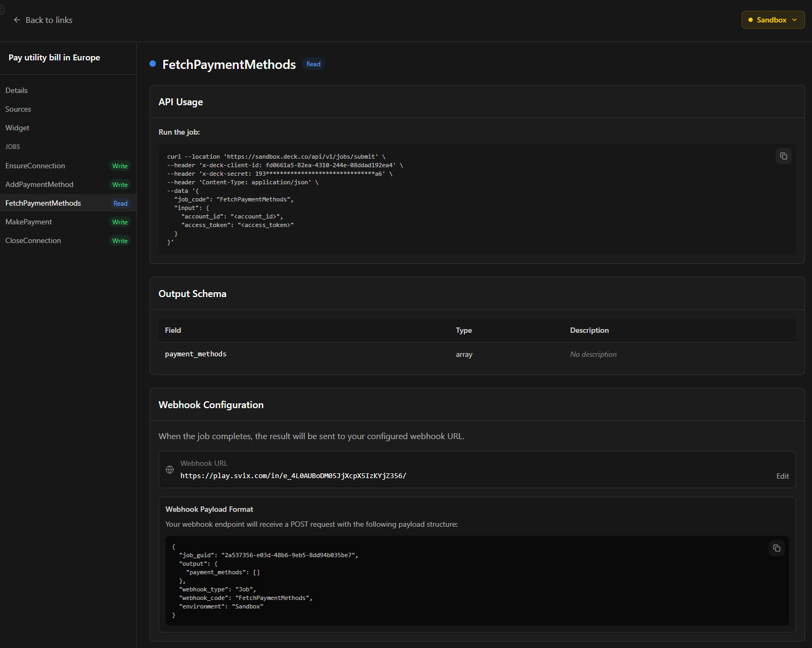Copy the webhook payload JSON
Image resolution: width=812 pixels, height=648 pixels.
pyautogui.click(x=776, y=548)
